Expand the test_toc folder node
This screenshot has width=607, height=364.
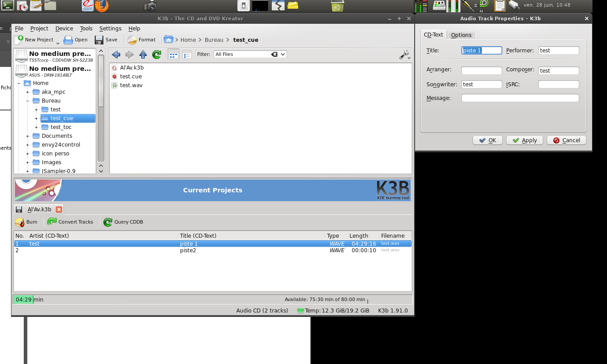tap(36, 127)
